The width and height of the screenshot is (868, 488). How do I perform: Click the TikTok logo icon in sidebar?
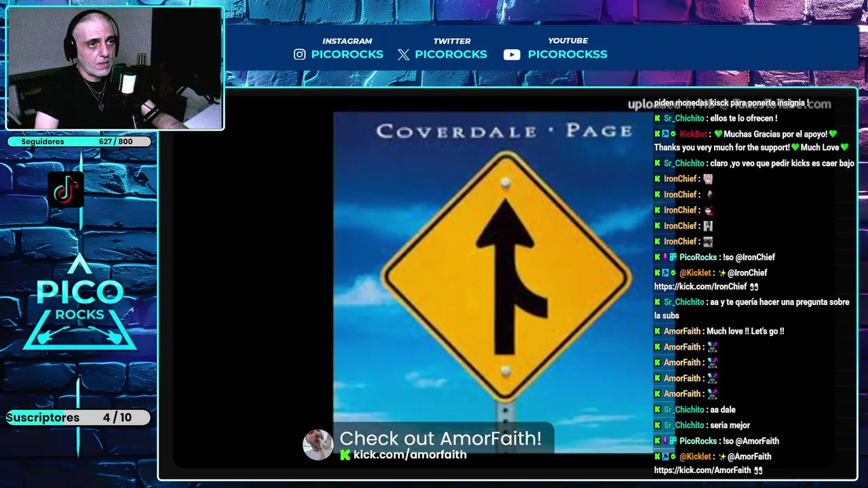[66, 190]
